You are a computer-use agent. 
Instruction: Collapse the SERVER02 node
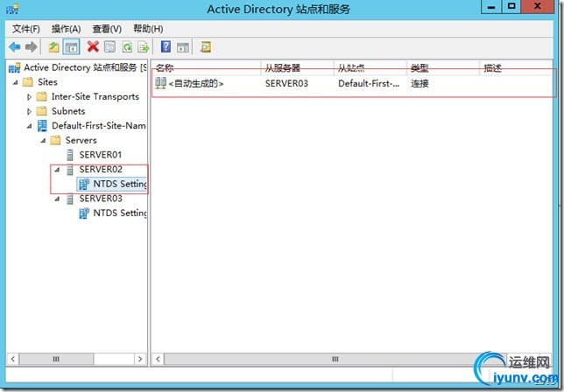[57, 170]
